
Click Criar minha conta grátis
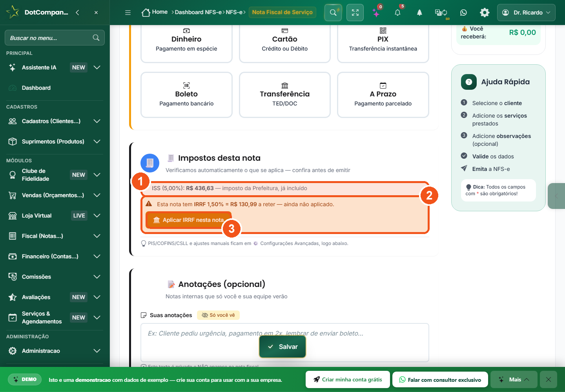(348, 379)
